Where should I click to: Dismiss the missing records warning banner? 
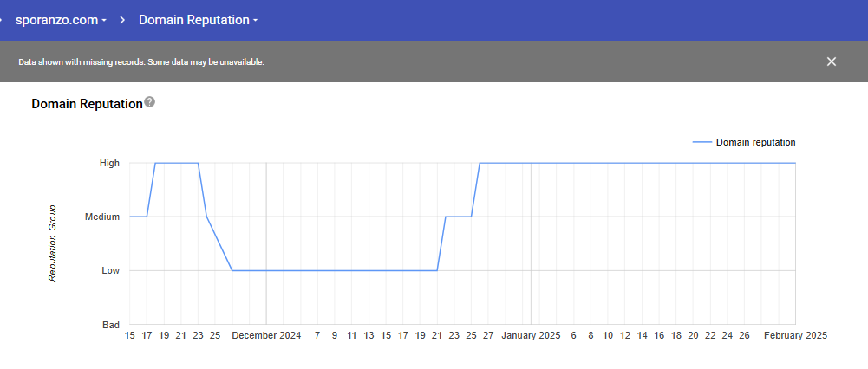coord(831,61)
